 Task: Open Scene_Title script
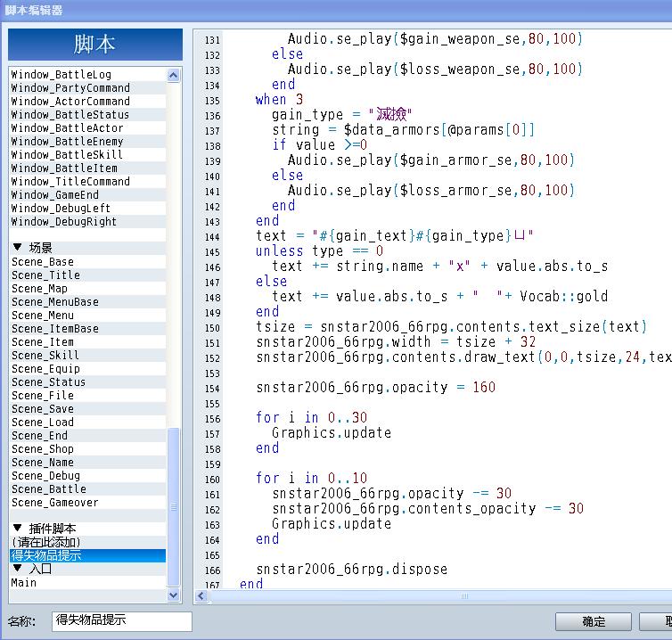tap(87, 275)
